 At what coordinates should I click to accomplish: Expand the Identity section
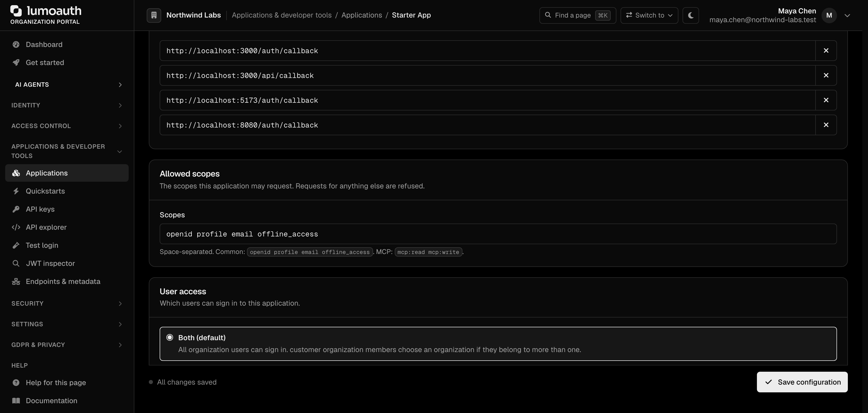click(x=67, y=105)
